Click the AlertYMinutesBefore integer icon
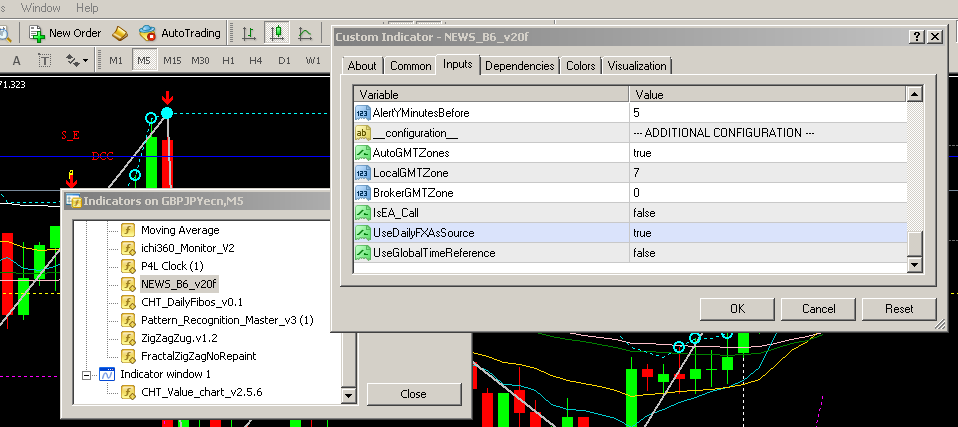958x427 pixels. [x=363, y=113]
